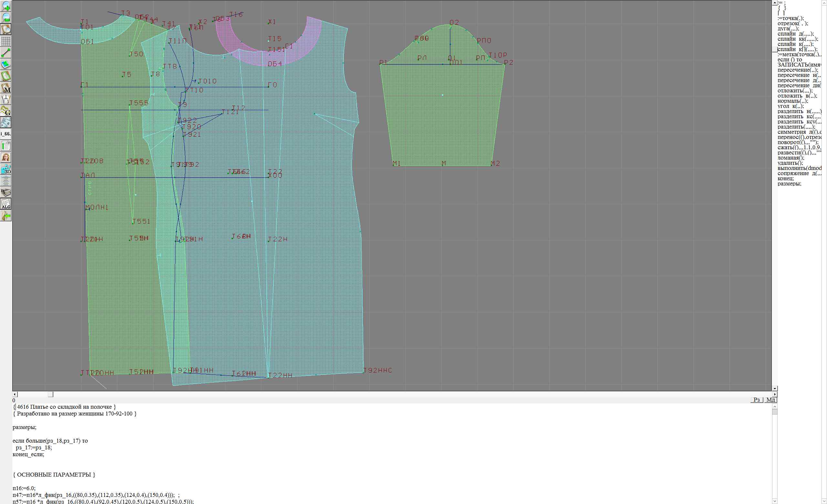
Task: Insert the 'отрезок( , );' operator template
Action: point(792,24)
